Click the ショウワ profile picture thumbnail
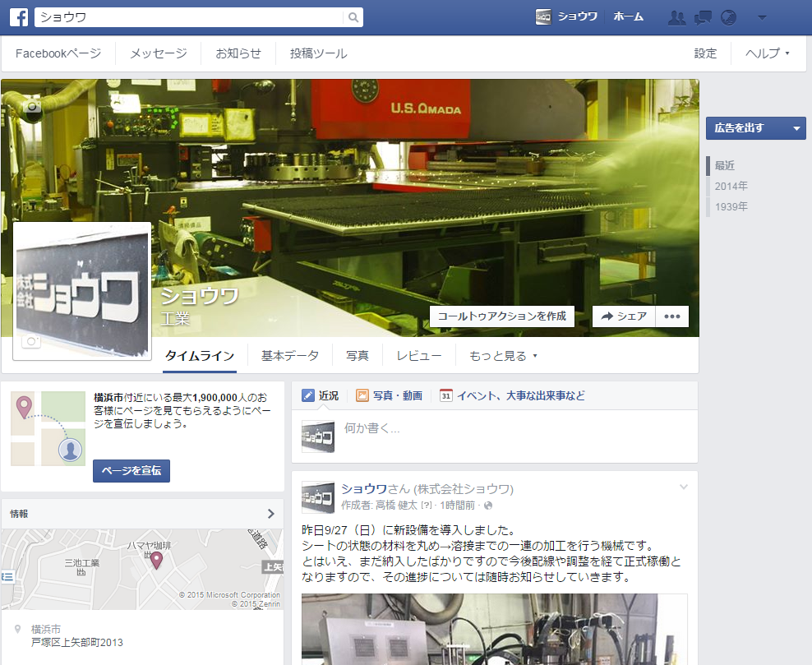The image size is (812, 665). [x=82, y=291]
